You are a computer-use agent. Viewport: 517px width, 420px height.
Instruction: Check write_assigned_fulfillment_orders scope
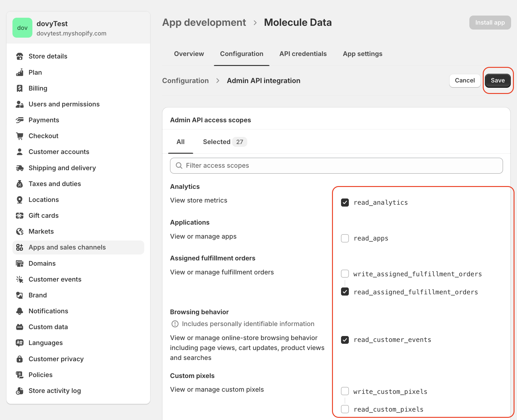coord(345,274)
